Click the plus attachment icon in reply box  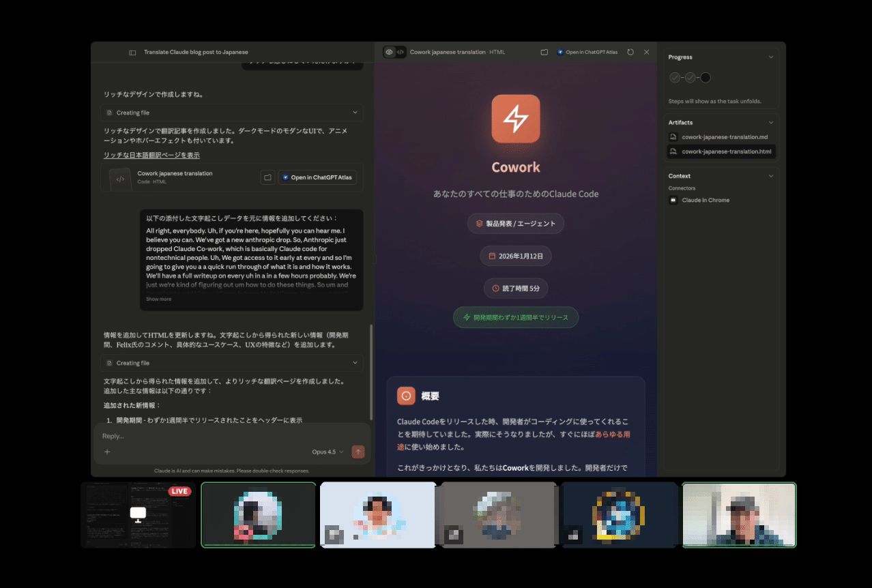(107, 452)
